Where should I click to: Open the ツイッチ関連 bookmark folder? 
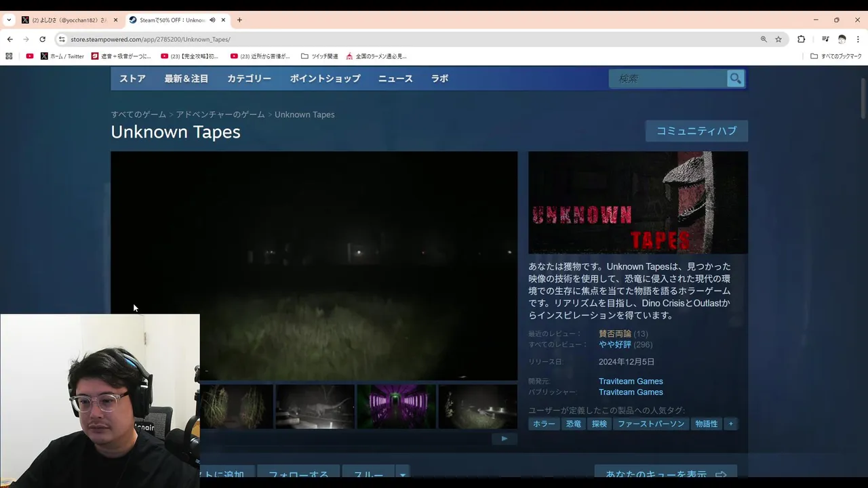pyautogui.click(x=319, y=56)
